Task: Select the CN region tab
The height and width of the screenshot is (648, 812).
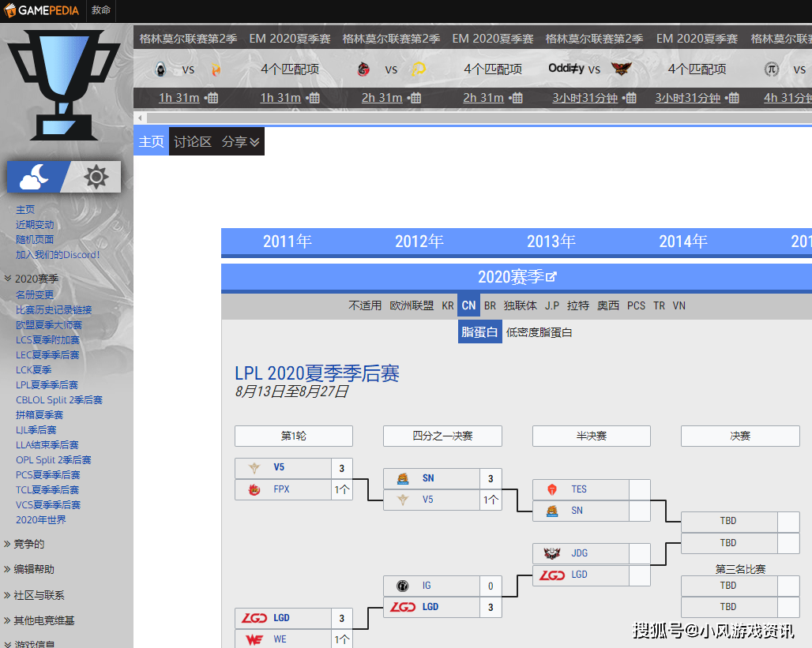Action: point(468,305)
